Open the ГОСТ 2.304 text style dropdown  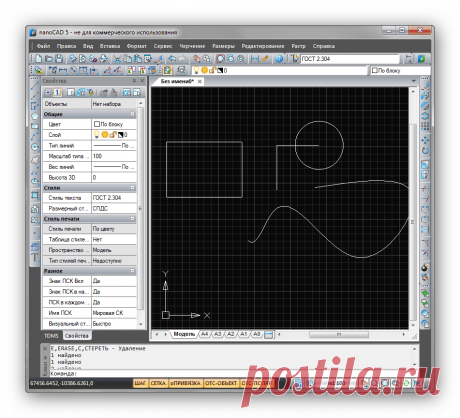coord(349,59)
